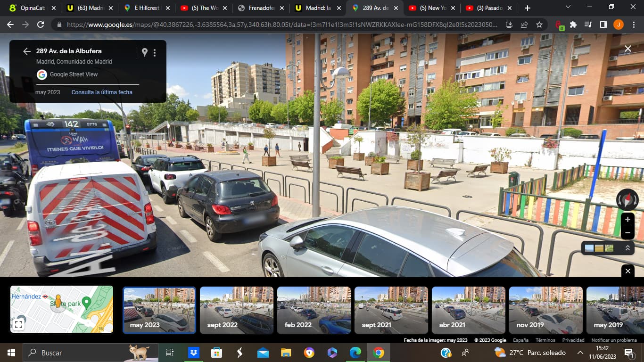Select the feb 2022 street view thumbnail
644x362 pixels.
pos(314,310)
